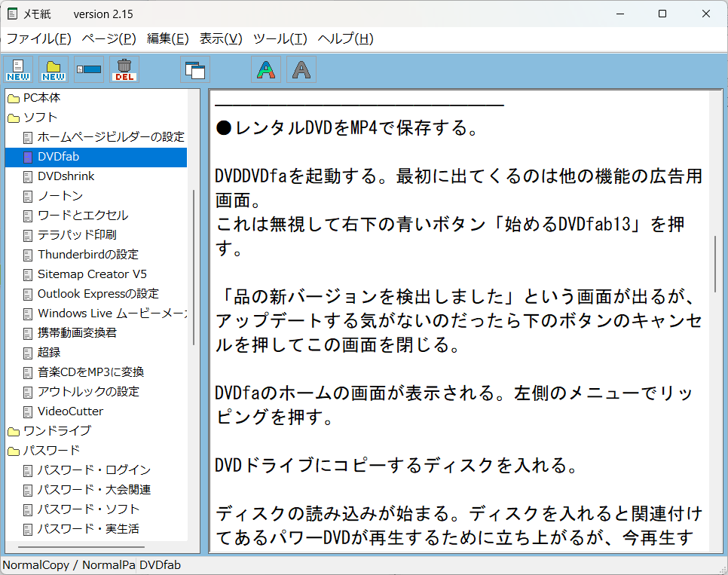
Task: Click the ワンドライブ folder icon
Action: click(14, 432)
